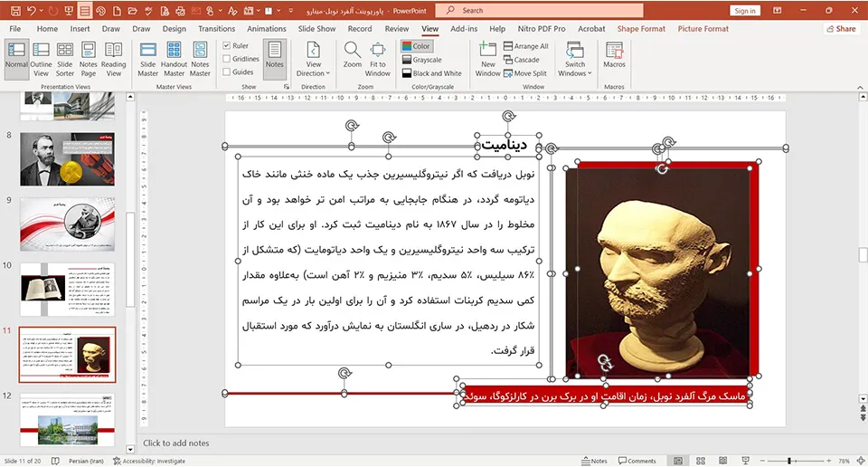Uncheck the Ruler checkbox
The height and width of the screenshot is (467, 868).
click(x=227, y=46)
